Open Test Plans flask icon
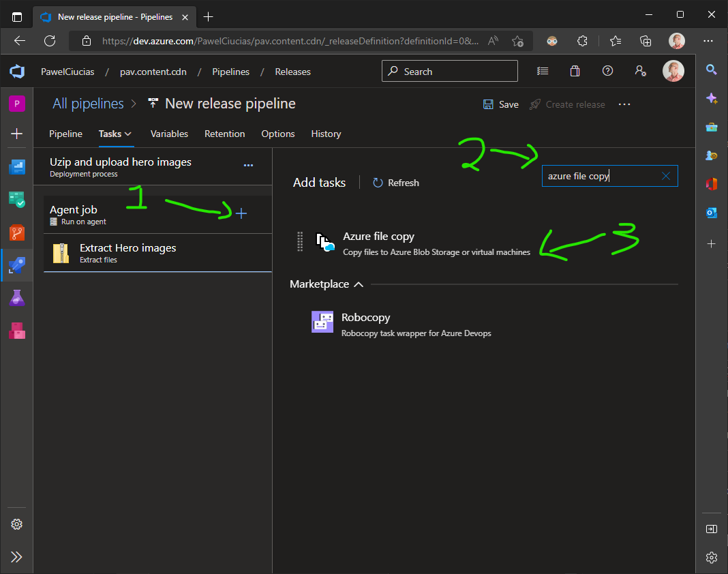The height and width of the screenshot is (574, 728). tap(17, 298)
